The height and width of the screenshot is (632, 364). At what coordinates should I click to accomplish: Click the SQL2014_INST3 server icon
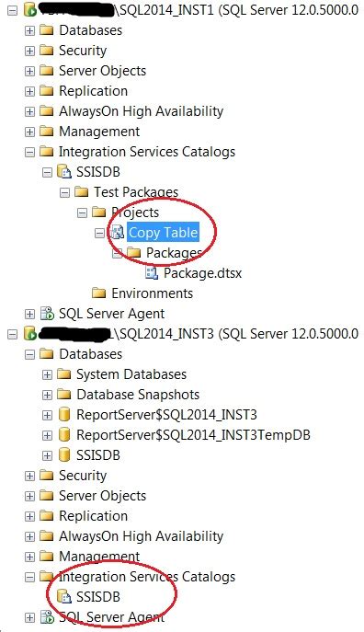click(x=29, y=333)
